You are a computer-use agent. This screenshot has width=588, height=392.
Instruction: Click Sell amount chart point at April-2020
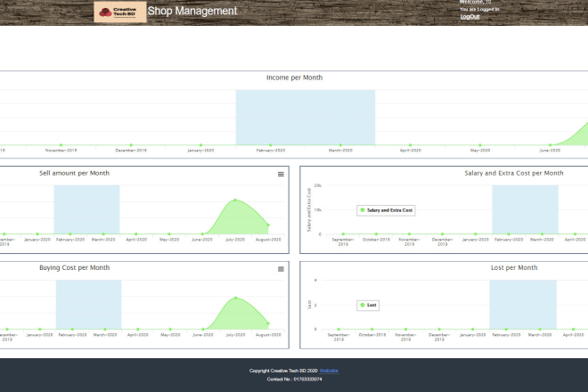click(x=136, y=234)
